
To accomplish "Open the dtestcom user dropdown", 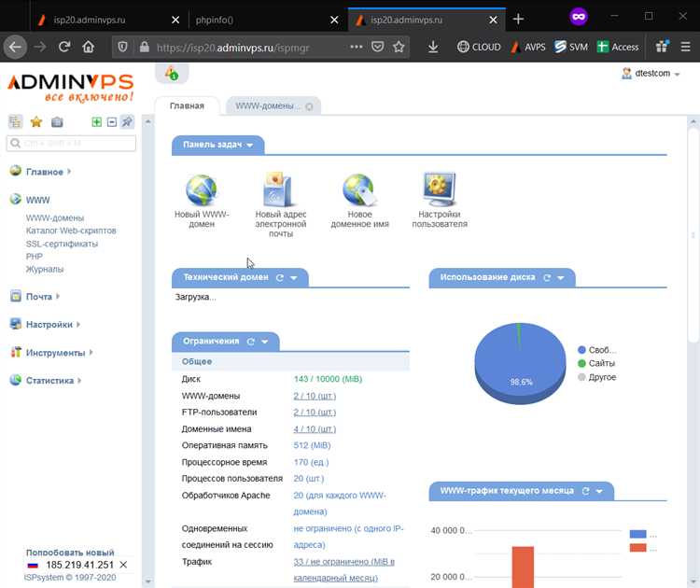I will 651,73.
